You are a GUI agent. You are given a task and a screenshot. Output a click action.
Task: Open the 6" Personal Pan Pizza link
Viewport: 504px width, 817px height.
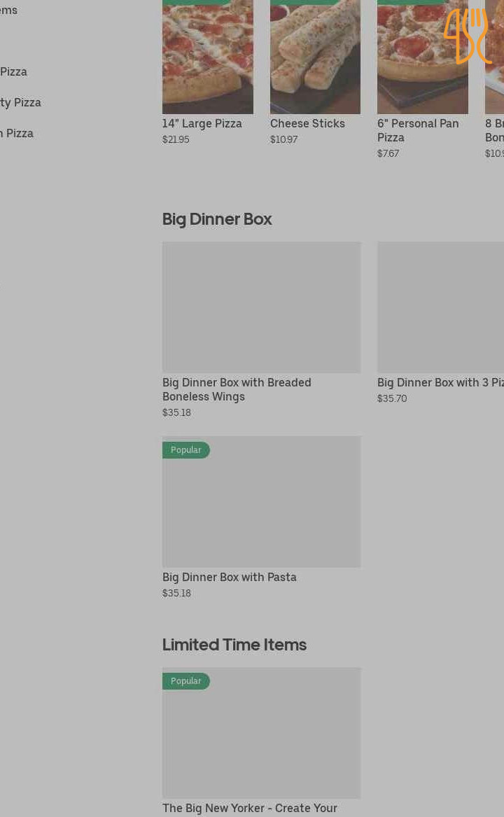418,130
